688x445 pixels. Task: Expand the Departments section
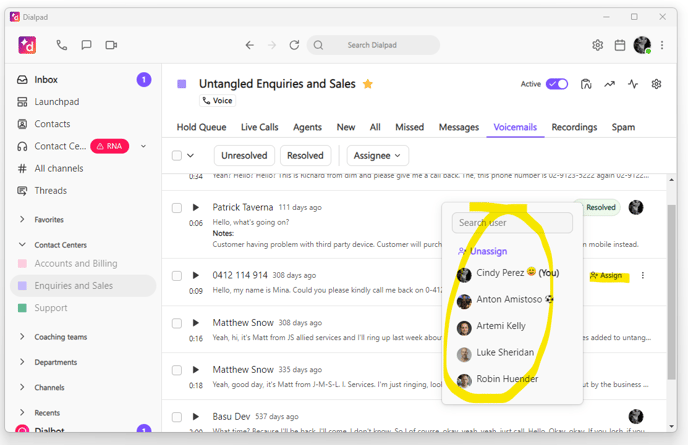point(22,362)
